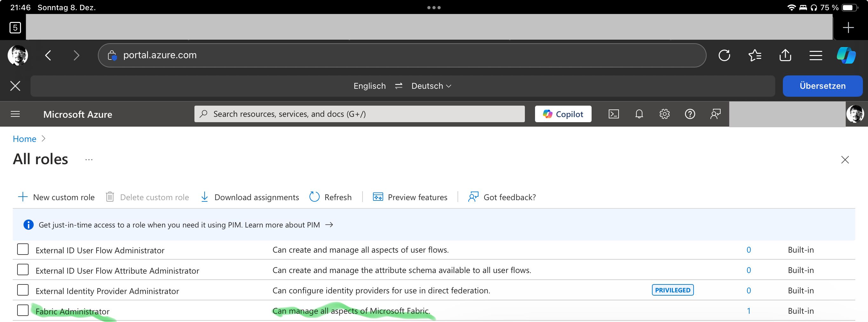The width and height of the screenshot is (868, 322).
Task: Refresh the roles list
Action: coord(330,197)
